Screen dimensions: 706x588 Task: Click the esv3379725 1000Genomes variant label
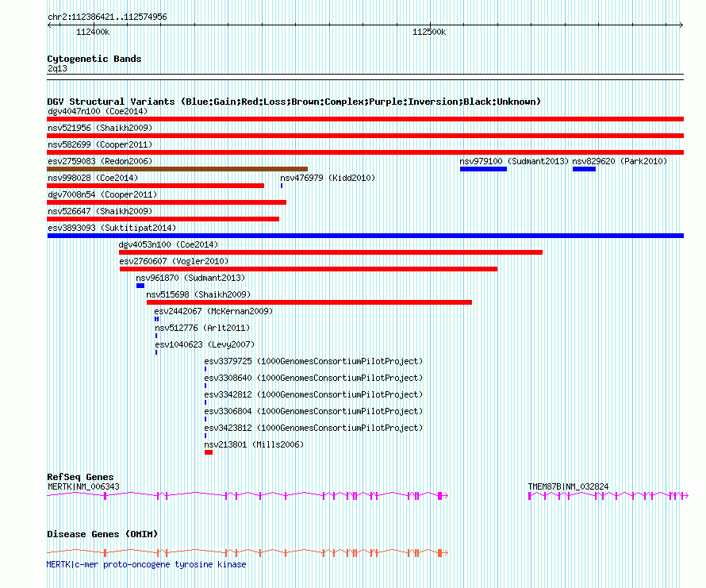click(x=313, y=361)
